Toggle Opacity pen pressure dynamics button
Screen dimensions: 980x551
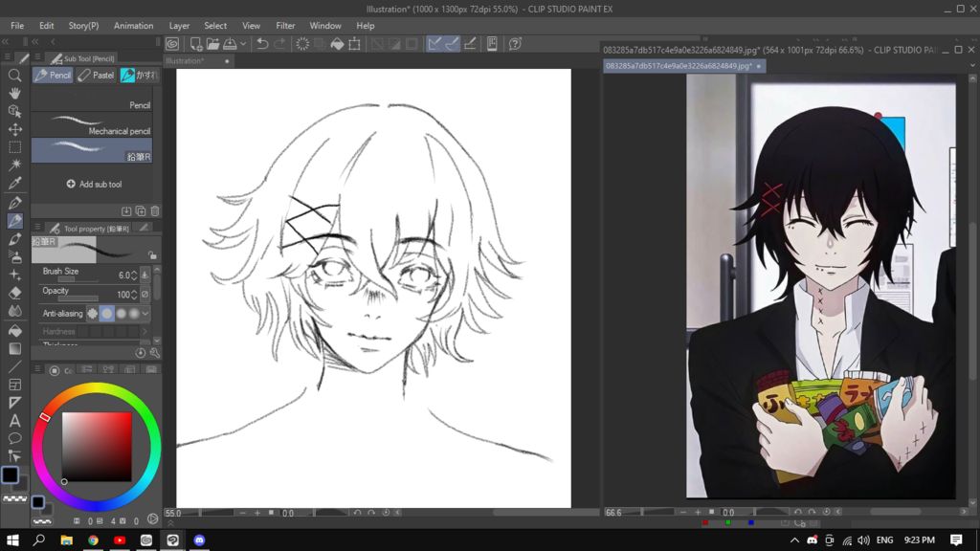click(145, 295)
